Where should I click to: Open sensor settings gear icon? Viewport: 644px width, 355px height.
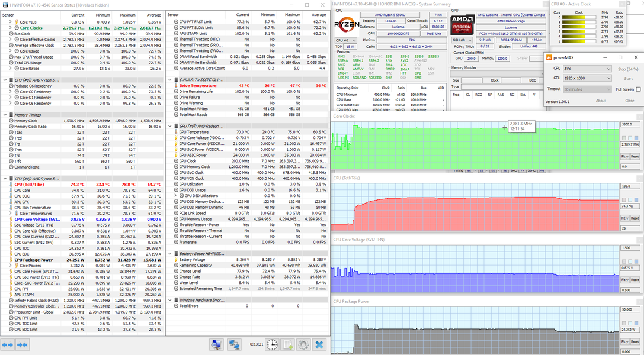[x=303, y=345]
